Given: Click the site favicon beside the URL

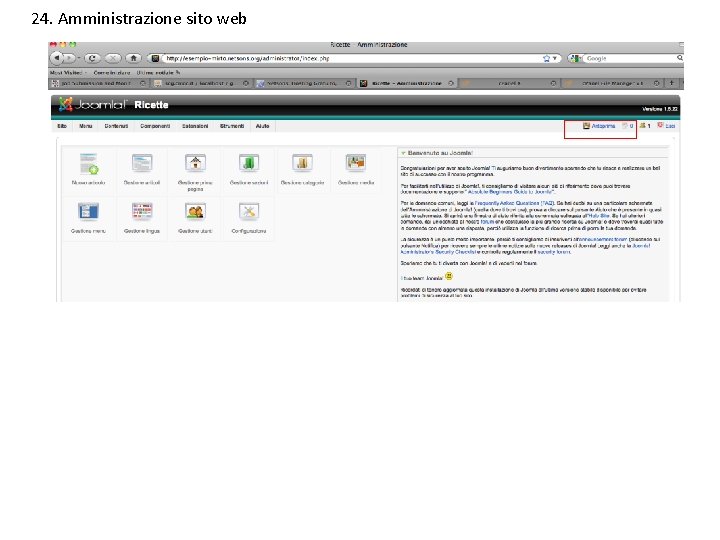Looking at the screenshot, I should [x=155, y=58].
